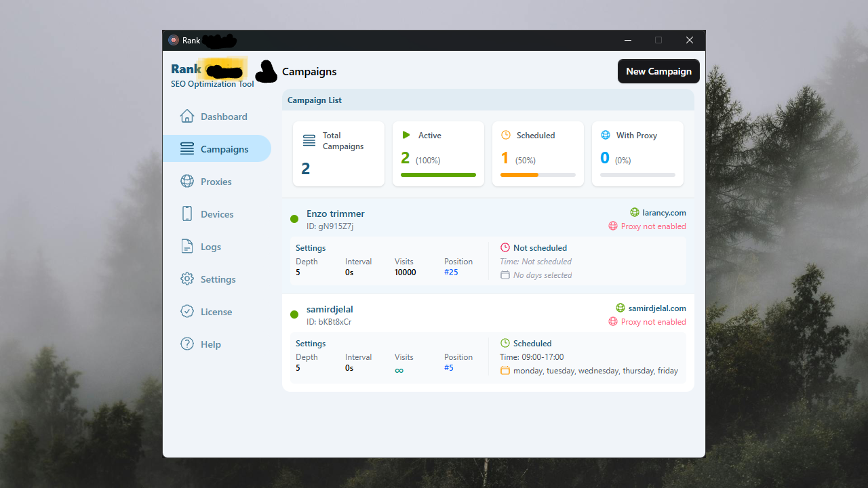868x488 pixels.
Task: Click the Scheduled clock icon in stats card
Action: 505,136
